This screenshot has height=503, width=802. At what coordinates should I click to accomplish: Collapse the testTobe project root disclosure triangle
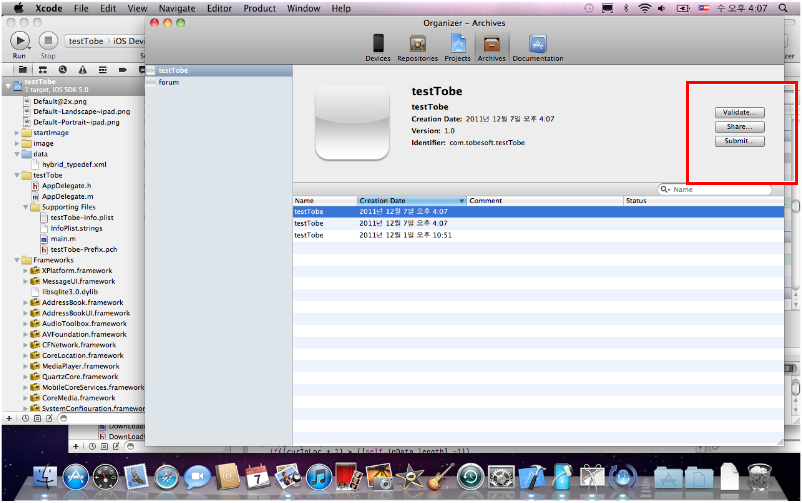8,86
